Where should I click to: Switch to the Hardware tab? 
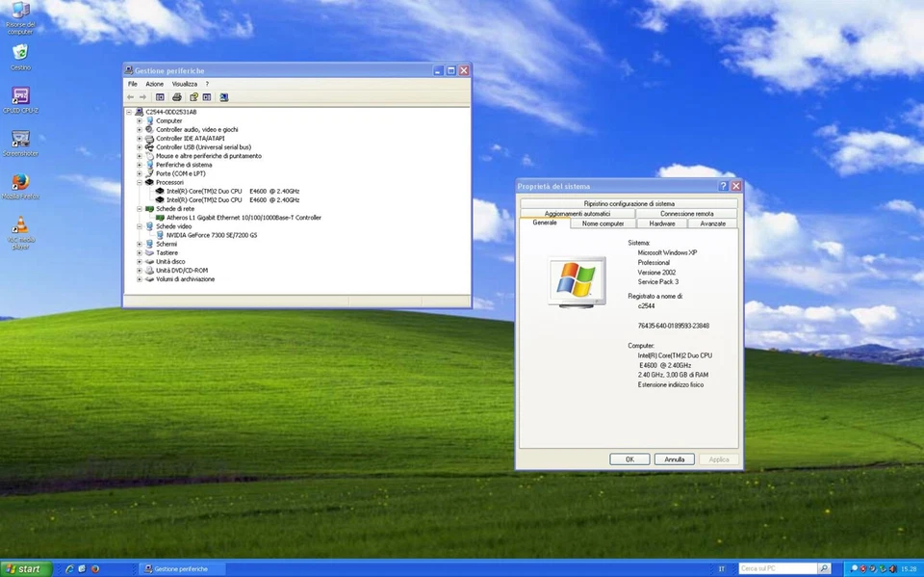click(661, 223)
